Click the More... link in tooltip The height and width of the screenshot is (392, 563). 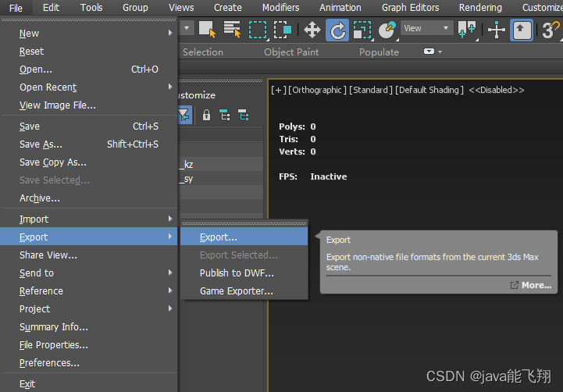tap(536, 286)
